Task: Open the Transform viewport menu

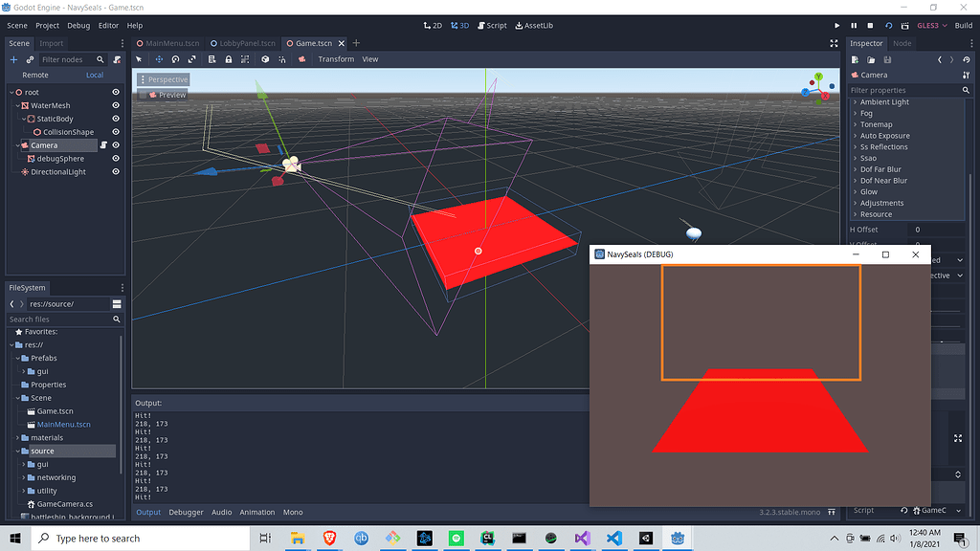Action: [x=336, y=59]
